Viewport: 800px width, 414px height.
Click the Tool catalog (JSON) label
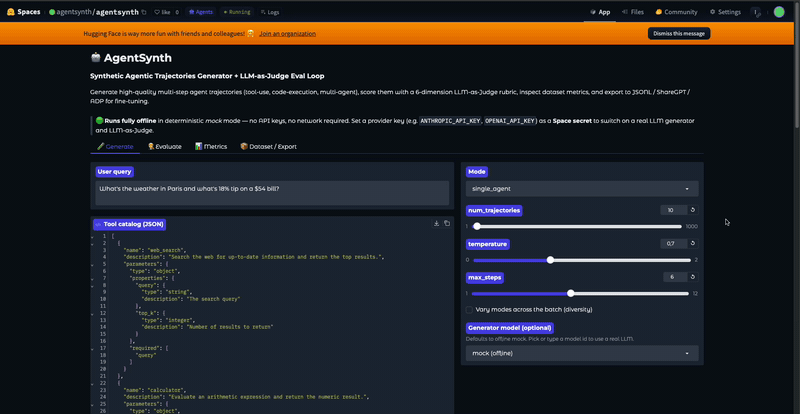(x=130, y=224)
